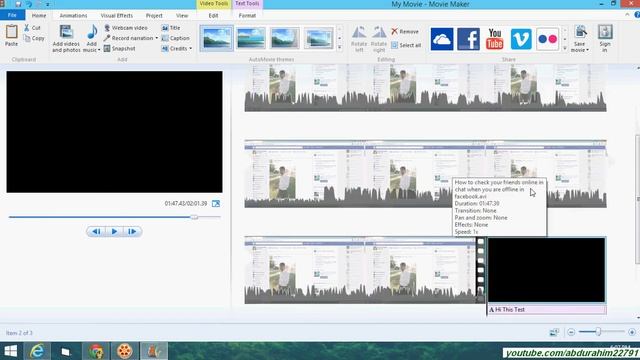Select the fourth AutoMovie theme thumbnail
The width and height of the screenshot is (640, 360).
(318, 38)
